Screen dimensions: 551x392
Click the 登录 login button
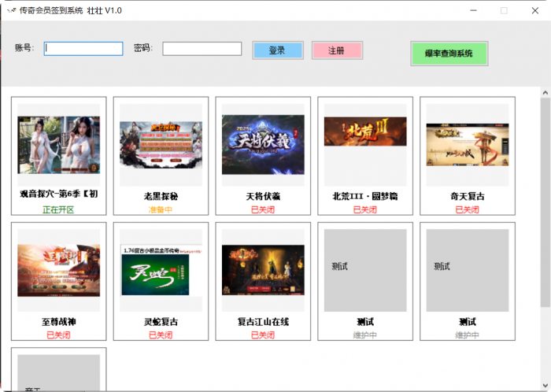[x=277, y=50]
